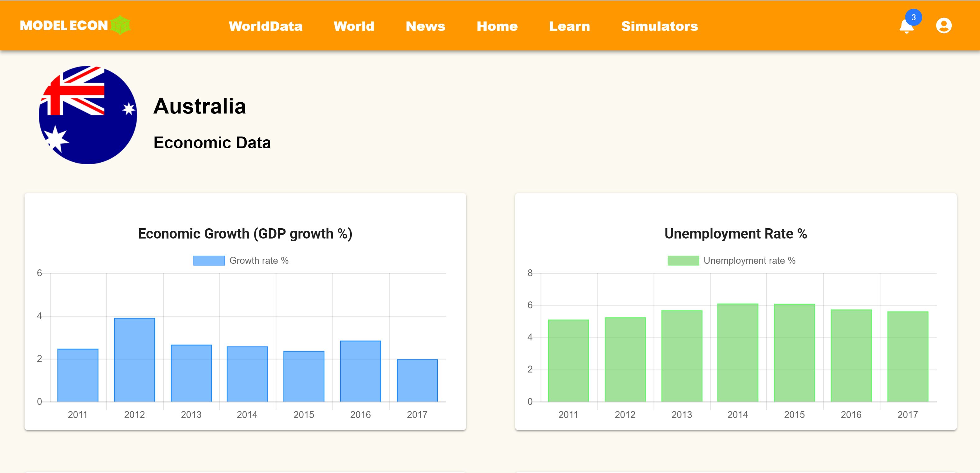The image size is (980, 473).
Task: Click the Australia flag image
Action: tap(88, 115)
